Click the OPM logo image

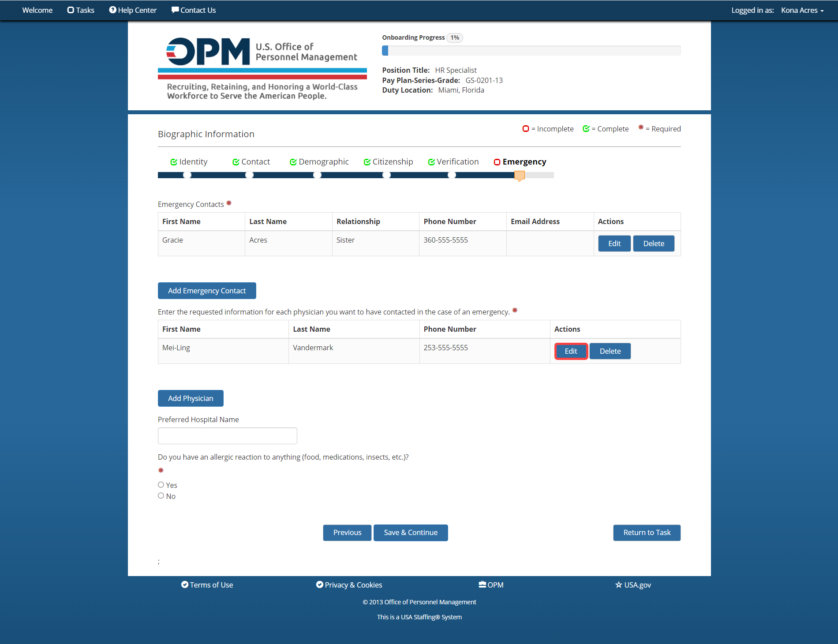262,69
